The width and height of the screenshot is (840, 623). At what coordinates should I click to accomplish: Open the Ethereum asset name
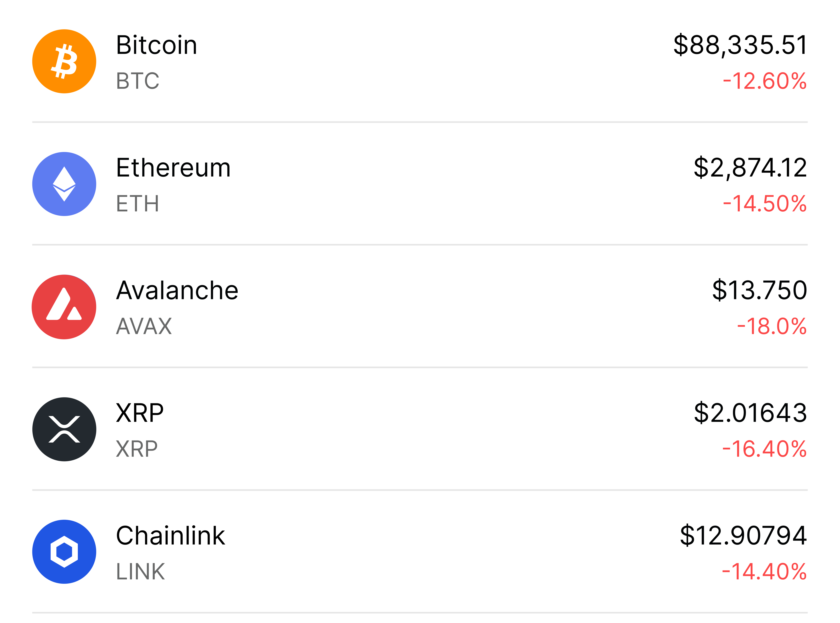click(173, 168)
